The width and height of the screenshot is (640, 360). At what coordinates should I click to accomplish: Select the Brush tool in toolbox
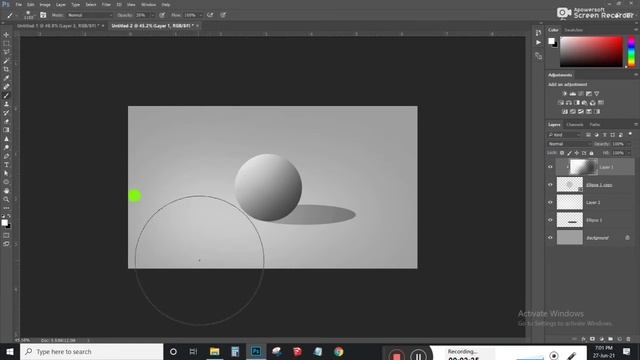click(x=6, y=96)
